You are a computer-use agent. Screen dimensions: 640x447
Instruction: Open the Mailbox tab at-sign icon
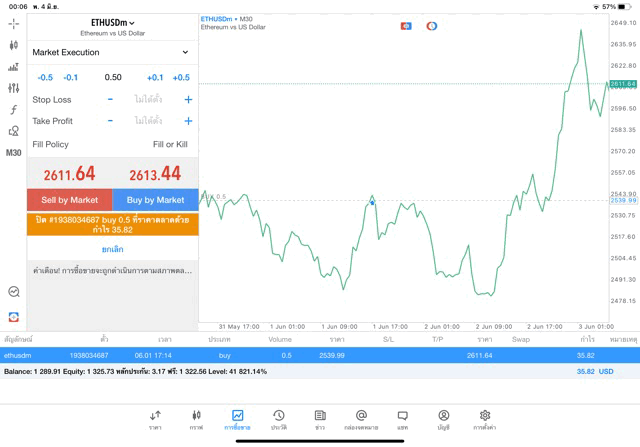361,419
